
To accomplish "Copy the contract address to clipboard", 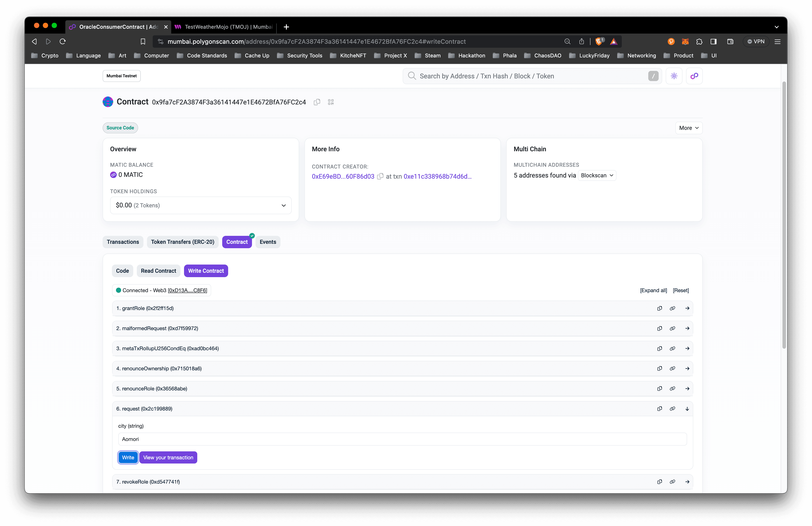I will (317, 102).
